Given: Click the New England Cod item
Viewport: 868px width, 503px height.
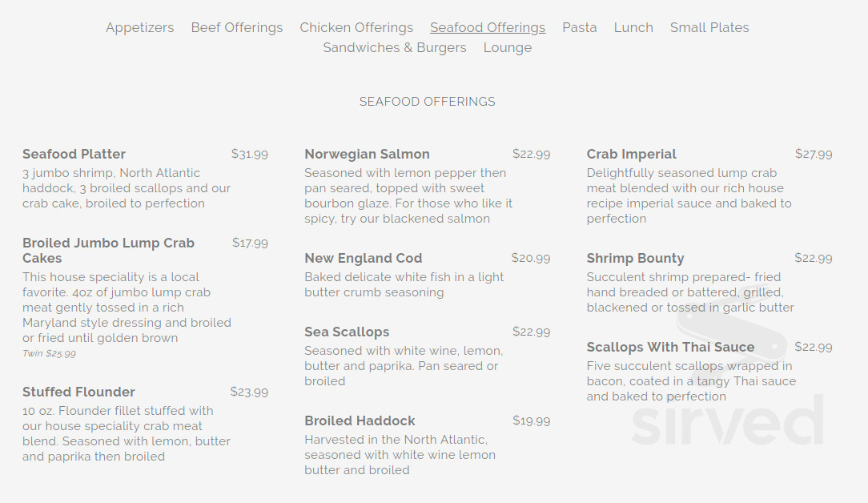Looking at the screenshot, I should point(363,258).
